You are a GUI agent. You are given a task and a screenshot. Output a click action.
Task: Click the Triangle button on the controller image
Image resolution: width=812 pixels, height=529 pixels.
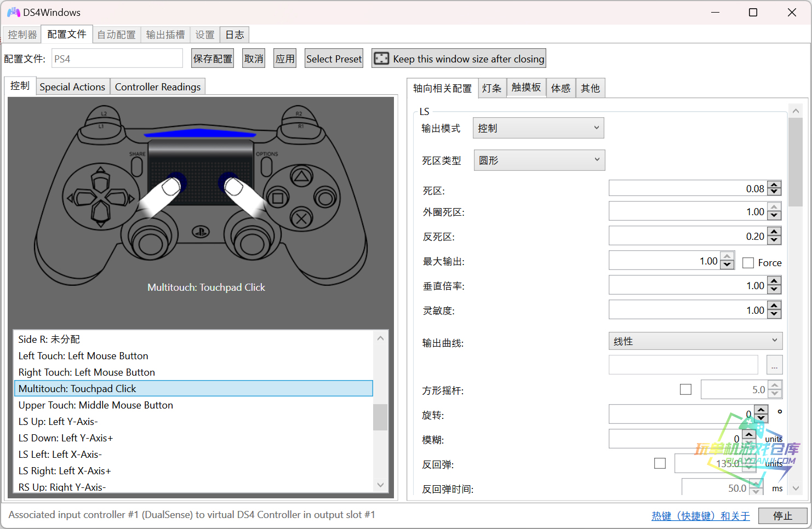301,176
